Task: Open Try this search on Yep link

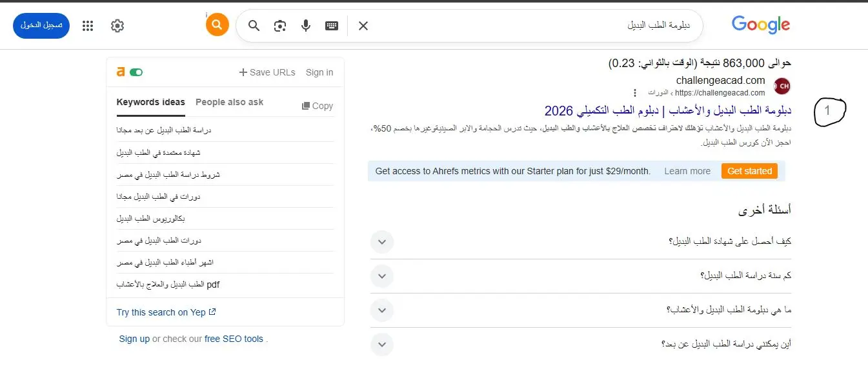Action: click(x=167, y=312)
